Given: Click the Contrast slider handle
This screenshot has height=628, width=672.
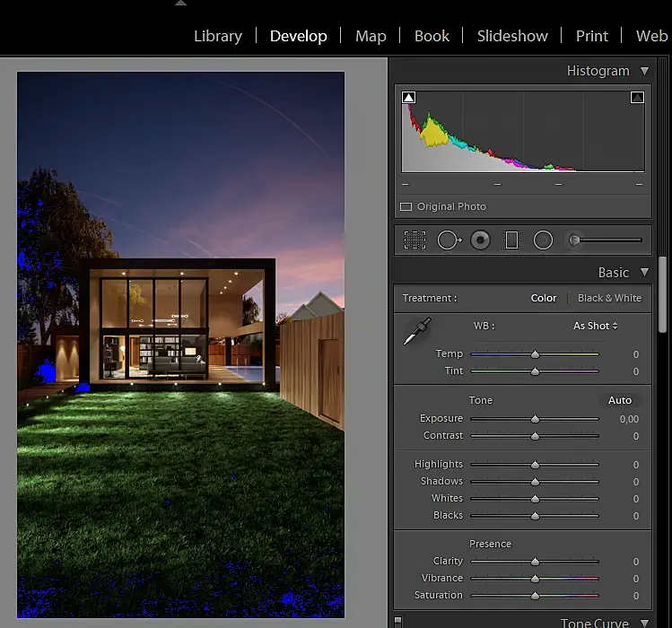Looking at the screenshot, I should (x=535, y=436).
